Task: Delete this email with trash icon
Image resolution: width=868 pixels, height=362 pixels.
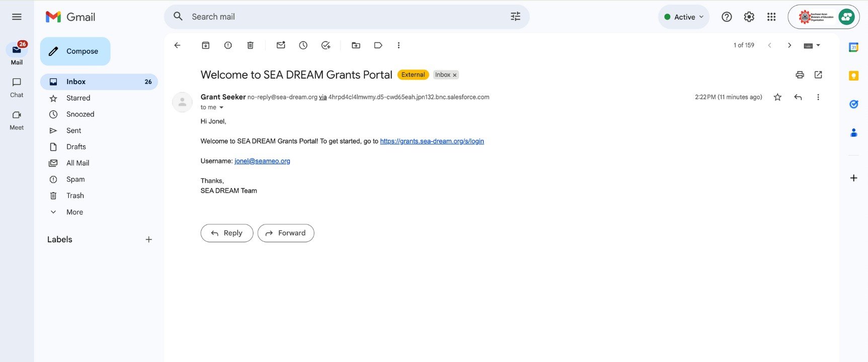Action: point(250,45)
